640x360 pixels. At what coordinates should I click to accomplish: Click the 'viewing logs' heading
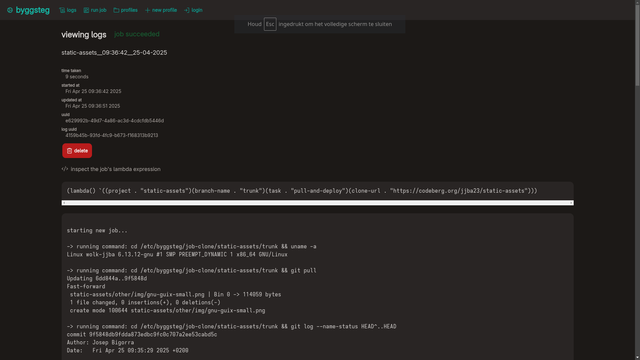[84, 35]
